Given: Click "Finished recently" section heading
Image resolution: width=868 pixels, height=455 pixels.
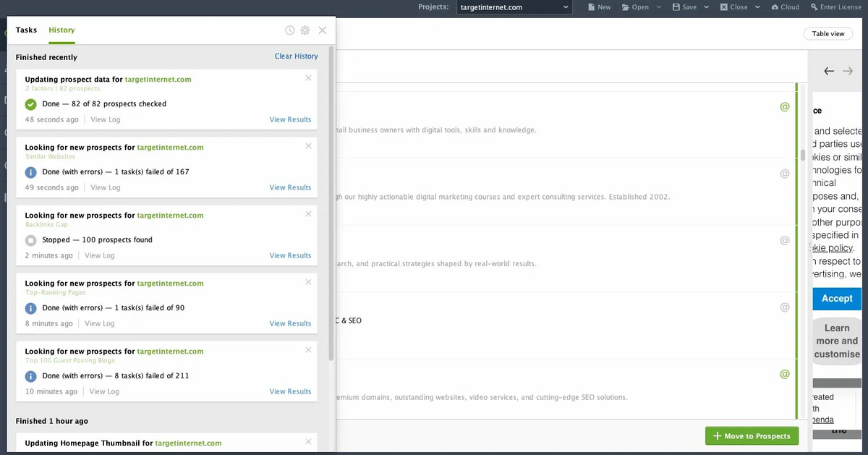Looking at the screenshot, I should coord(46,57).
